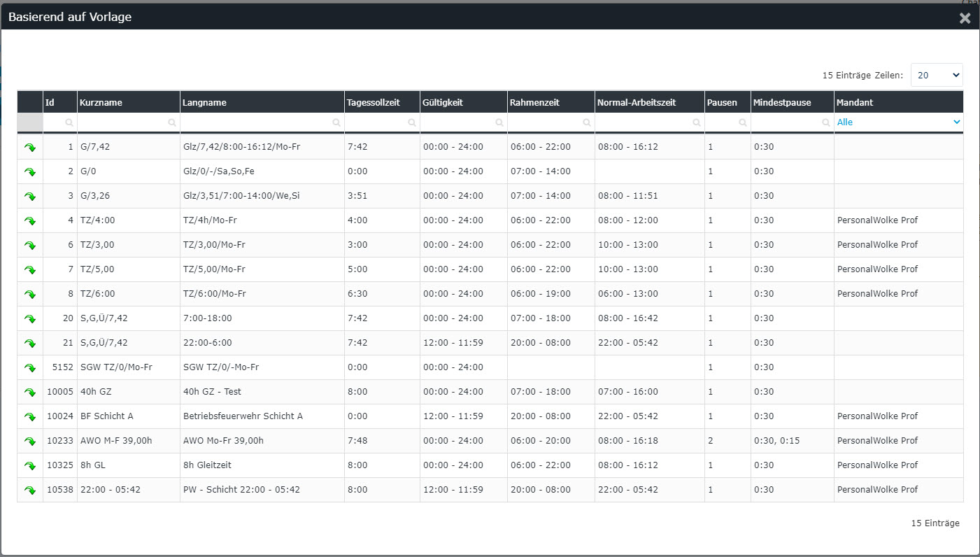Choose AWO M-F 39,00h template arrow
Image resolution: width=980 pixels, height=557 pixels.
30,442
